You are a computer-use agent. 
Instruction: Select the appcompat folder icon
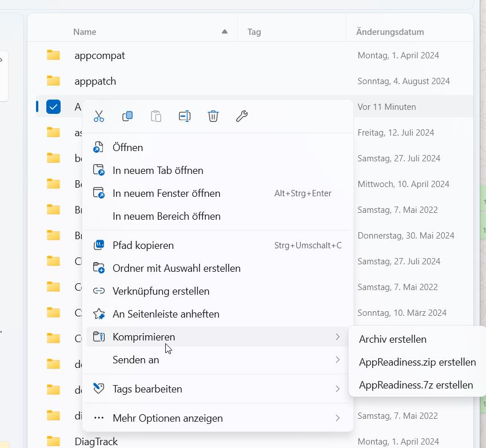click(x=53, y=55)
